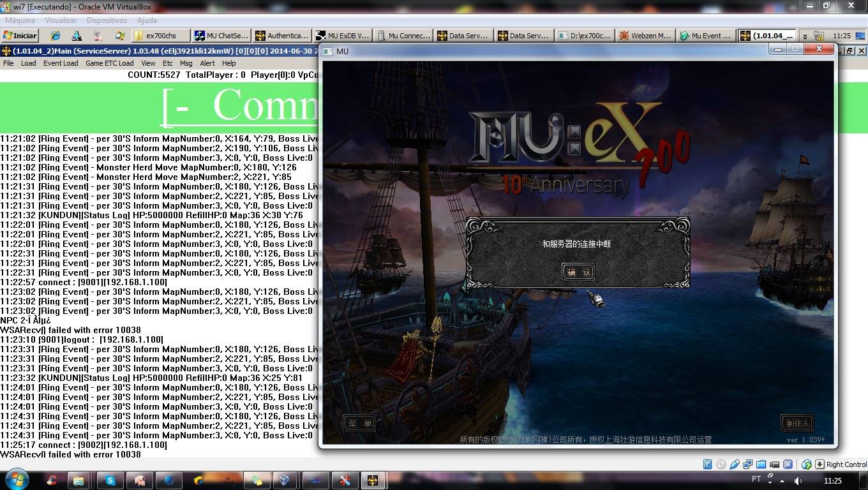
Task: Click the 11:21:32 KUNDUN Status Log line
Action: (x=152, y=215)
